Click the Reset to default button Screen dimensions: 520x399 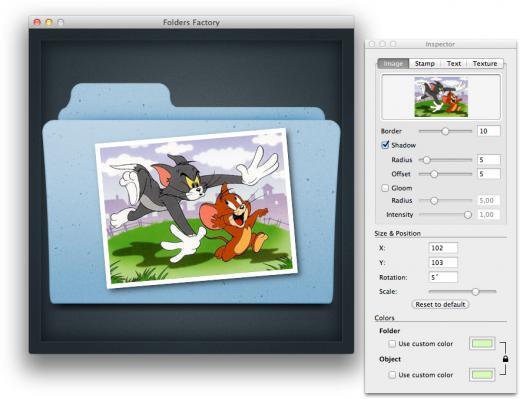pyautogui.click(x=440, y=304)
